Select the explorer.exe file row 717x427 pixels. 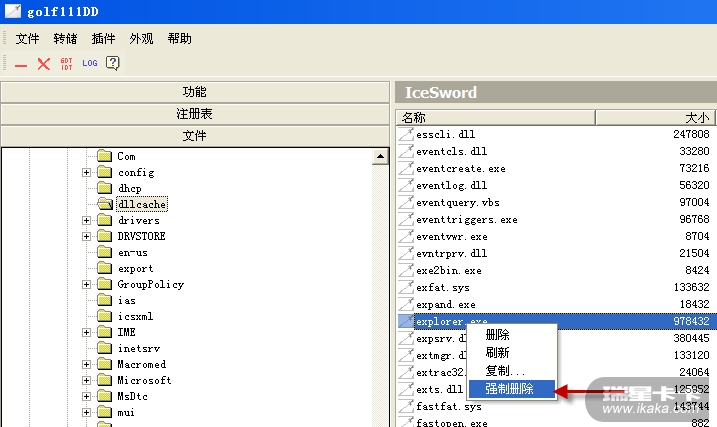556,321
